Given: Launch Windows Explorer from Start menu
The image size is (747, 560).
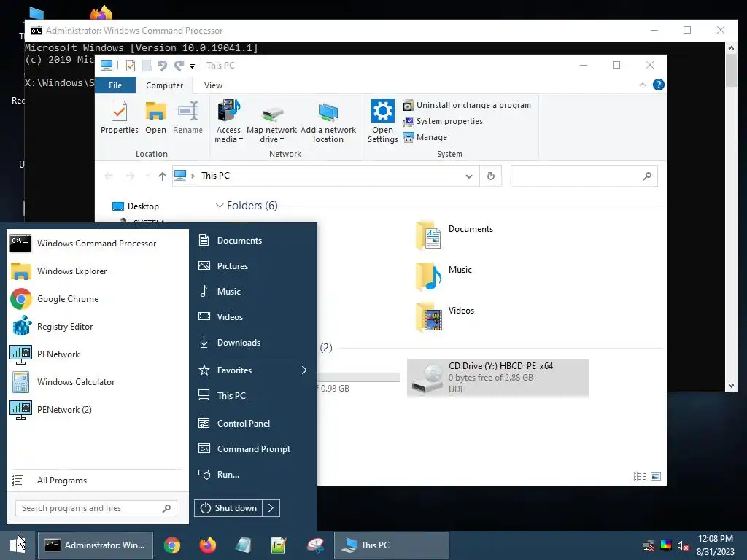Looking at the screenshot, I should pos(97,271).
